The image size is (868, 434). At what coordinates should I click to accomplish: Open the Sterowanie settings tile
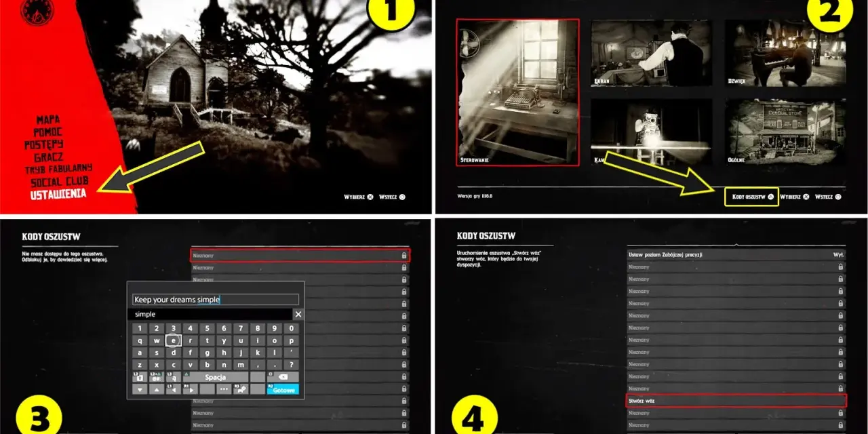[518, 92]
